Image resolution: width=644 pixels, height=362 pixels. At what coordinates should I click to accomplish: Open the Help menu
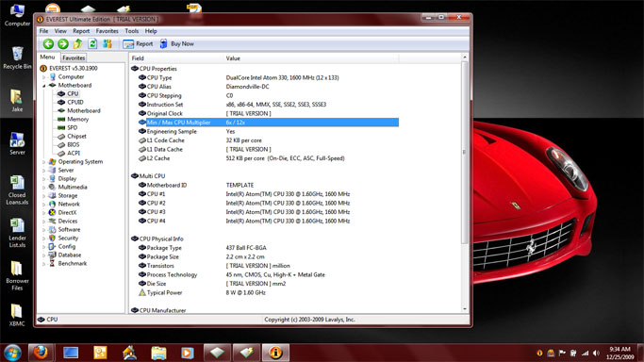point(151,31)
